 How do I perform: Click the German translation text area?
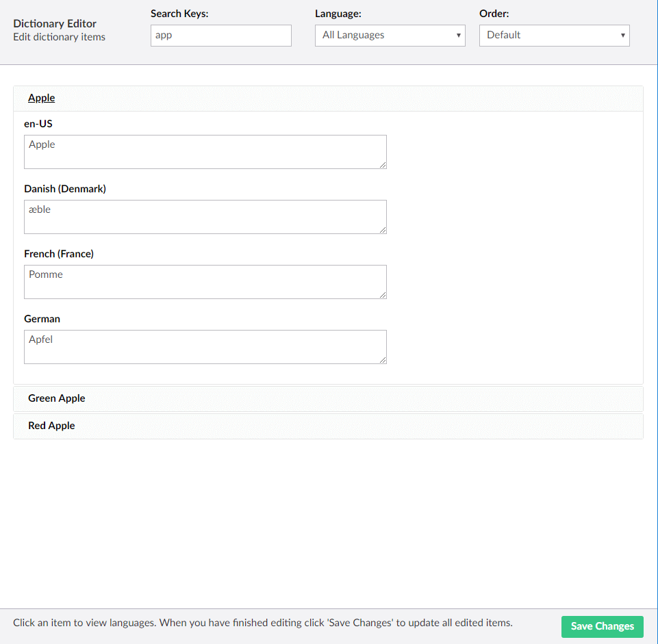point(205,347)
